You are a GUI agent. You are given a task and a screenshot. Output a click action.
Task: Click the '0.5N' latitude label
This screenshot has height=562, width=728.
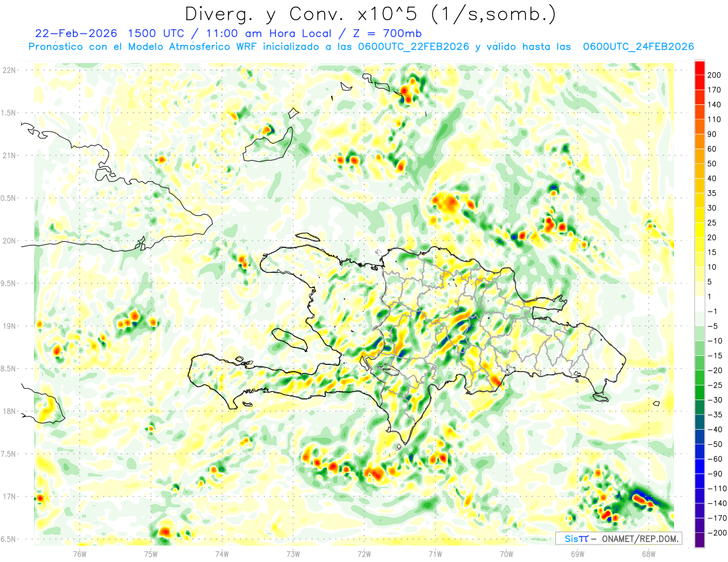tap(8, 198)
